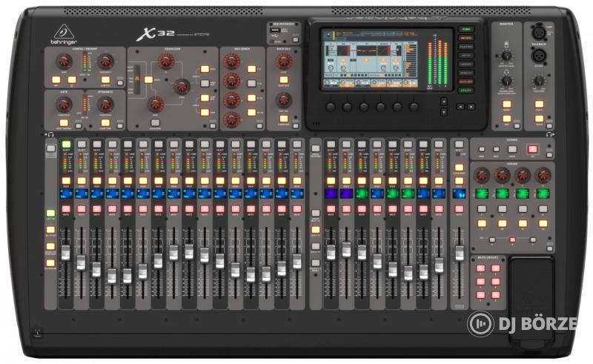This screenshot has height=364, width=593.
Task: Click the lit green Select button on channel 1
Action: coord(66,144)
